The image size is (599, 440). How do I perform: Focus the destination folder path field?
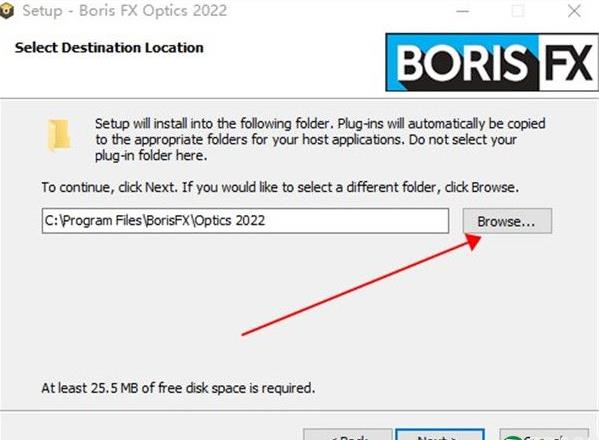pyautogui.click(x=245, y=221)
